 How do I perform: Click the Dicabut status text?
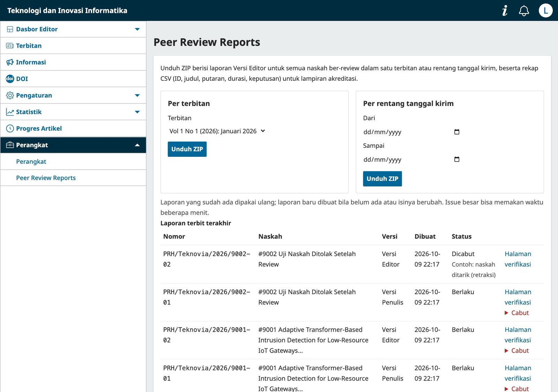tap(463, 254)
